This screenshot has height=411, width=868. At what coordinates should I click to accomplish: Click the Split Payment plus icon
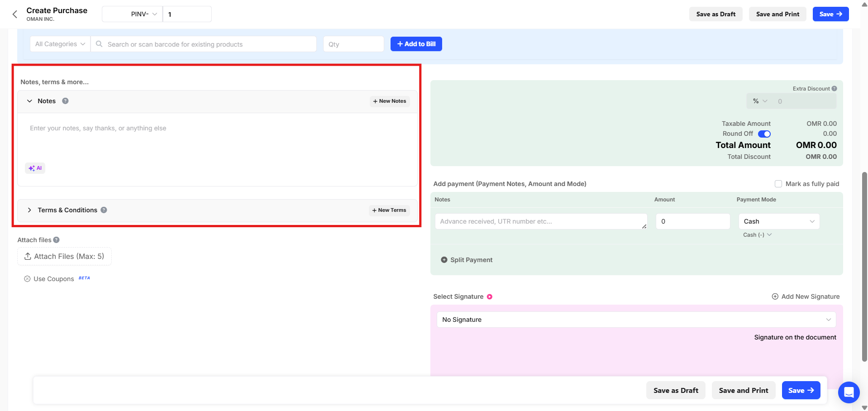pyautogui.click(x=444, y=260)
